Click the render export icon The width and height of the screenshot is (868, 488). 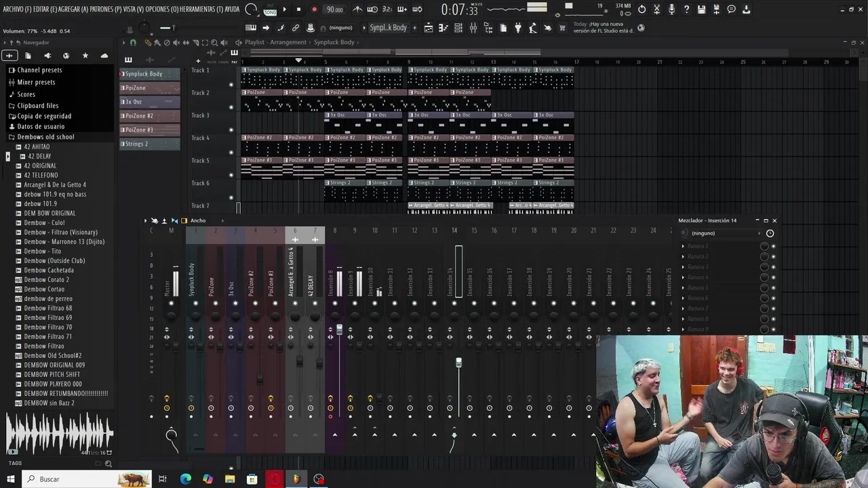click(x=716, y=9)
